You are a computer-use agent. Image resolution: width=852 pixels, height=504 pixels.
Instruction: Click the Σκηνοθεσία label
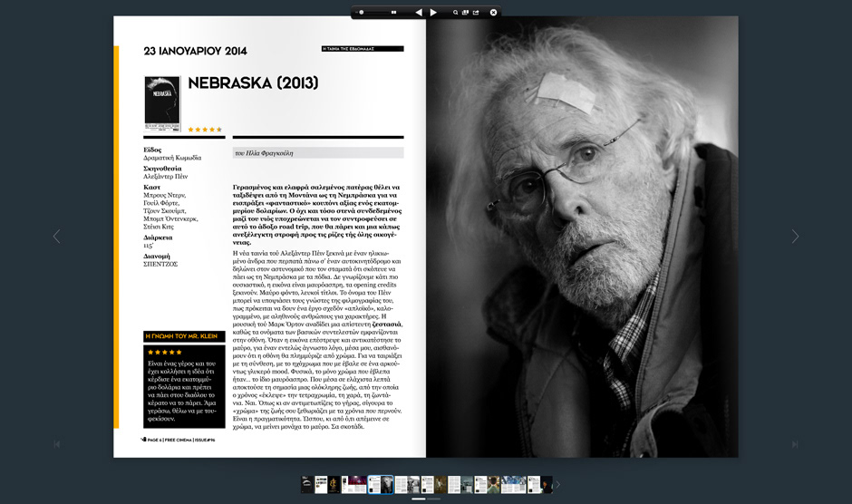tap(162, 169)
